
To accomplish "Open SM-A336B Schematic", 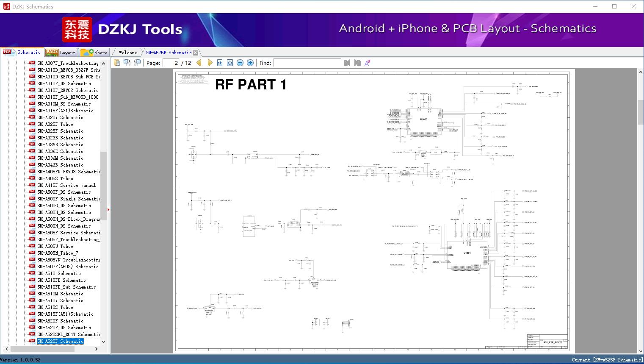I will pos(60,144).
